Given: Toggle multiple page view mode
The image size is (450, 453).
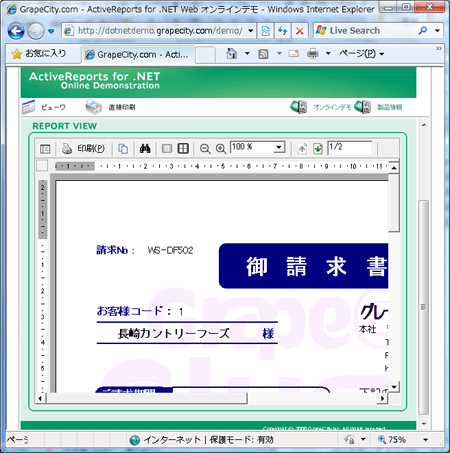Looking at the screenshot, I should point(183,148).
